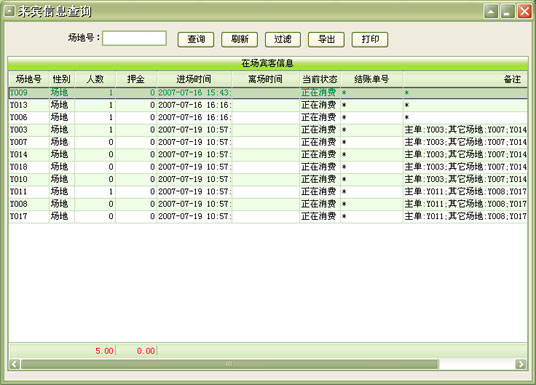Click the 在场宾客信息 table title bar
Image resolution: width=536 pixels, height=385 pixels.
268,63
